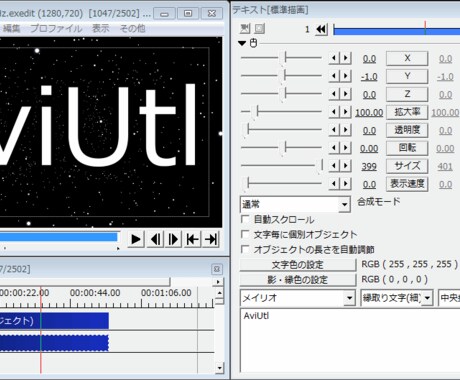The height and width of the screenshot is (380, 460).
Task: Collapse the settings triangle expander
Action: 242,43
